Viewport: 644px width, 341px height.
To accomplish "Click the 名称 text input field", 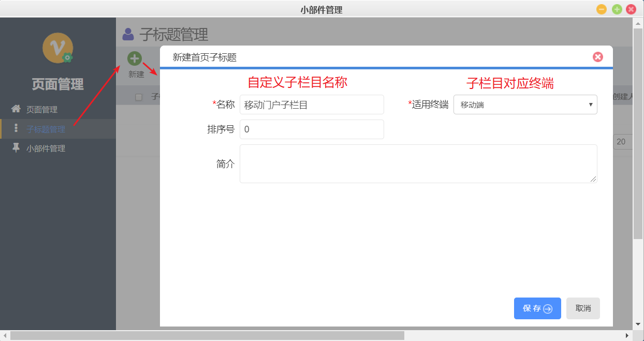I will pyautogui.click(x=312, y=105).
